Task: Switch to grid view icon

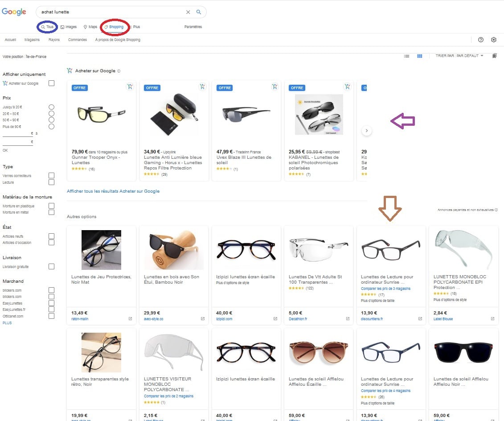Action: [419, 56]
